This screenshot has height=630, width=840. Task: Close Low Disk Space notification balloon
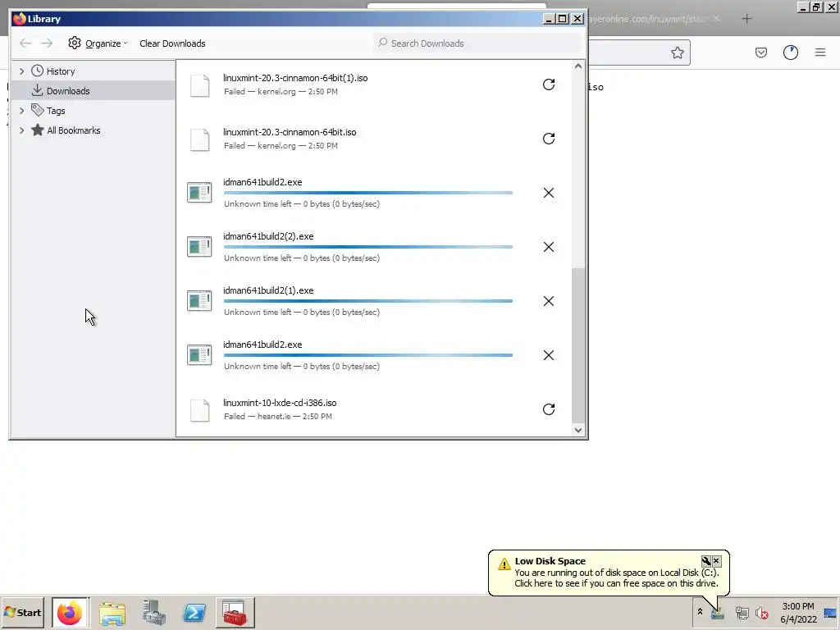pyautogui.click(x=716, y=561)
